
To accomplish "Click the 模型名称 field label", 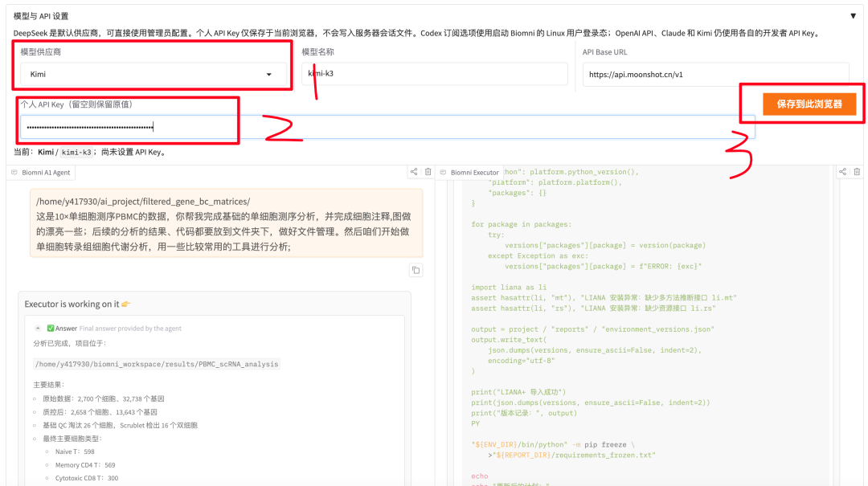I will coord(317,52).
